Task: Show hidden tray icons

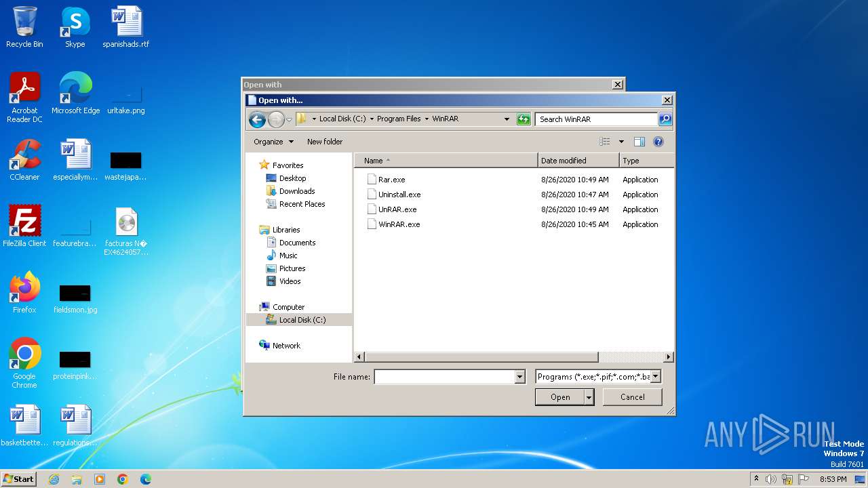Action: pyautogui.click(x=756, y=479)
